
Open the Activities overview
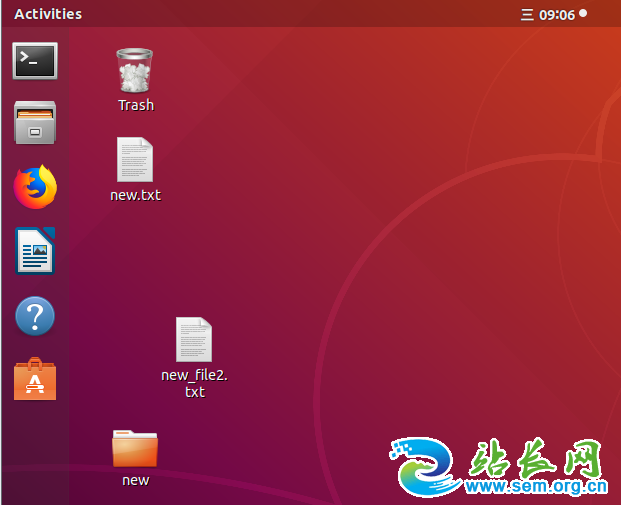point(48,14)
